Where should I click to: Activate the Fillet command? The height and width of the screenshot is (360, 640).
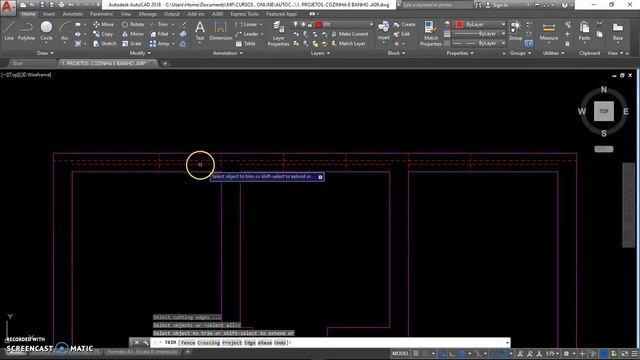(x=159, y=34)
